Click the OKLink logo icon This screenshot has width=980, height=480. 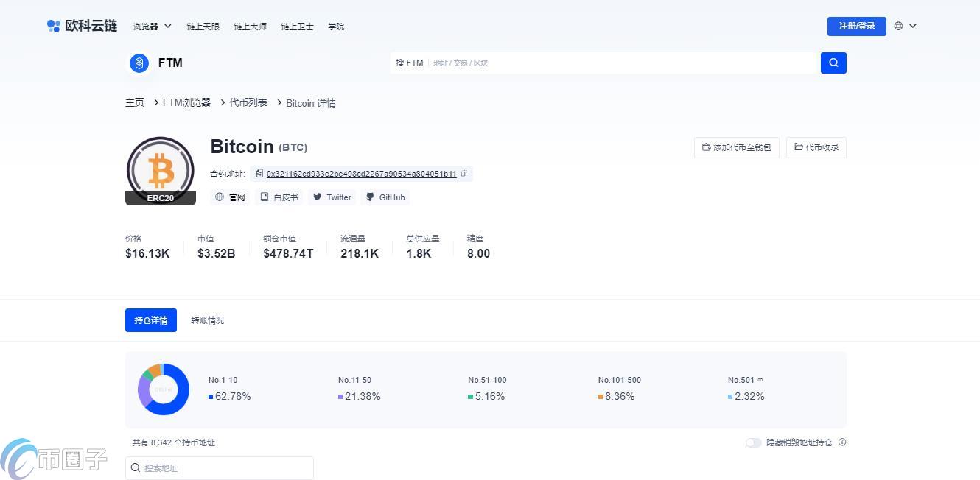click(x=53, y=26)
